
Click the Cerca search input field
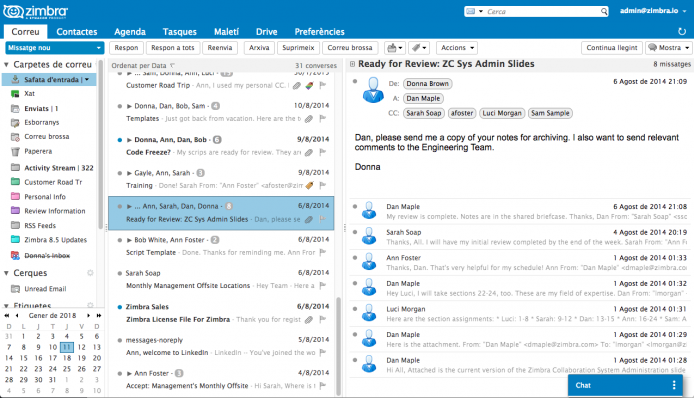point(542,12)
